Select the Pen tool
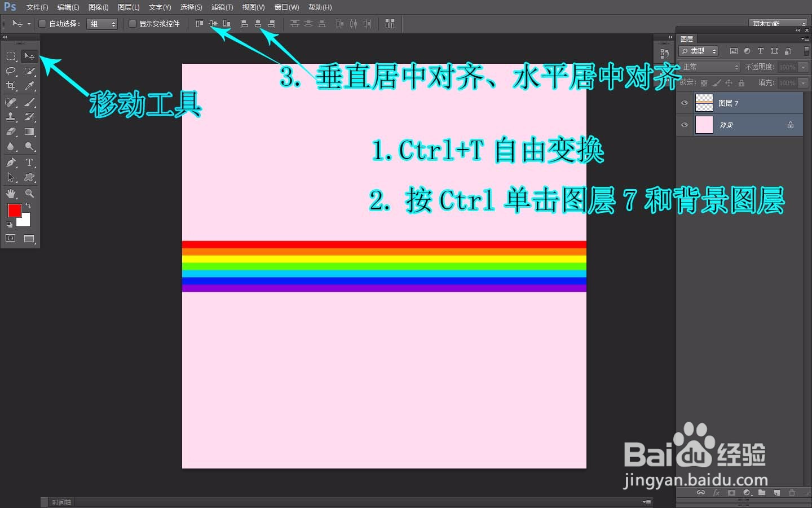Image resolution: width=812 pixels, height=508 pixels. point(10,163)
